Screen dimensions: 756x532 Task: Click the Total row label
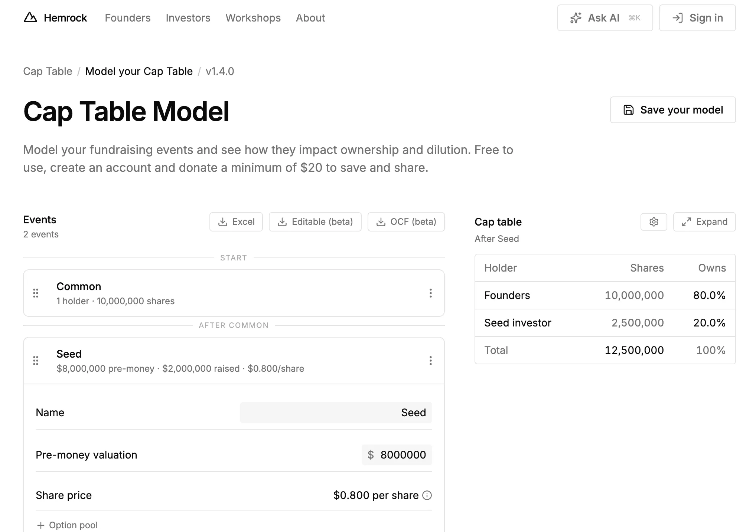(496, 350)
